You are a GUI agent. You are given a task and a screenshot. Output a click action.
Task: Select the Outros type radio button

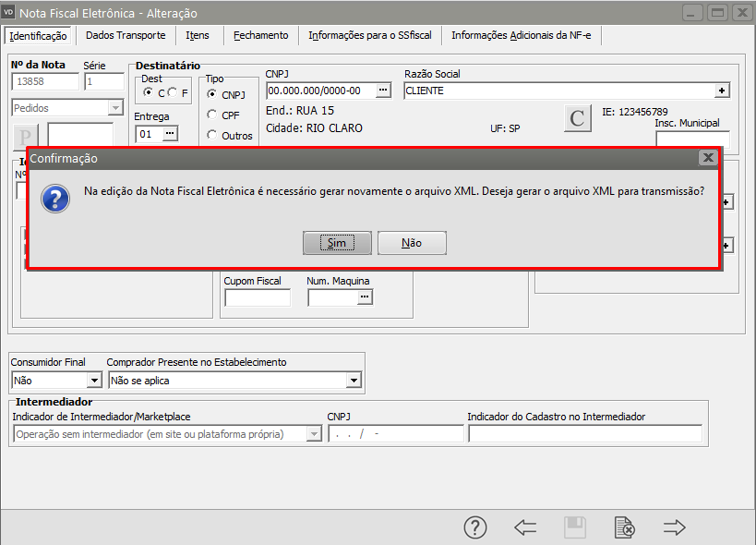point(213,135)
